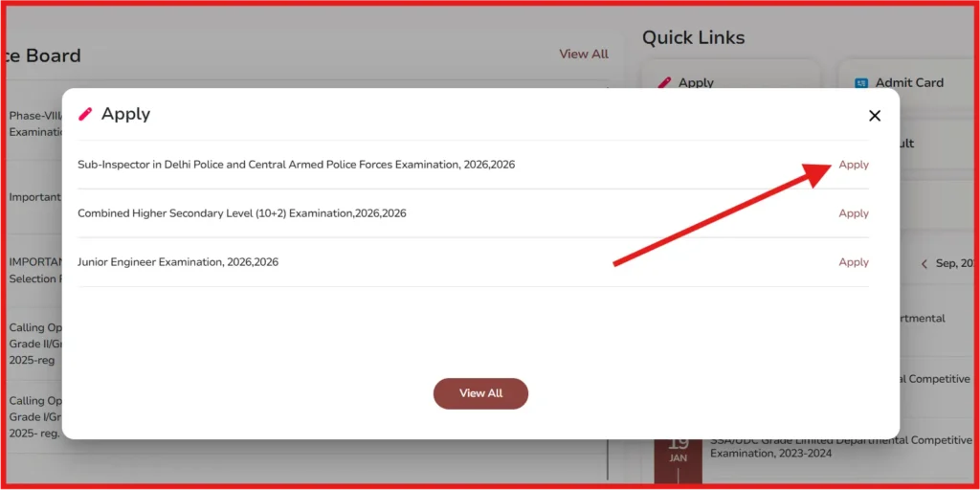This screenshot has width=980, height=490.
Task: Select Sub-Inspector in Delhi Police examination text
Action: coord(297,165)
